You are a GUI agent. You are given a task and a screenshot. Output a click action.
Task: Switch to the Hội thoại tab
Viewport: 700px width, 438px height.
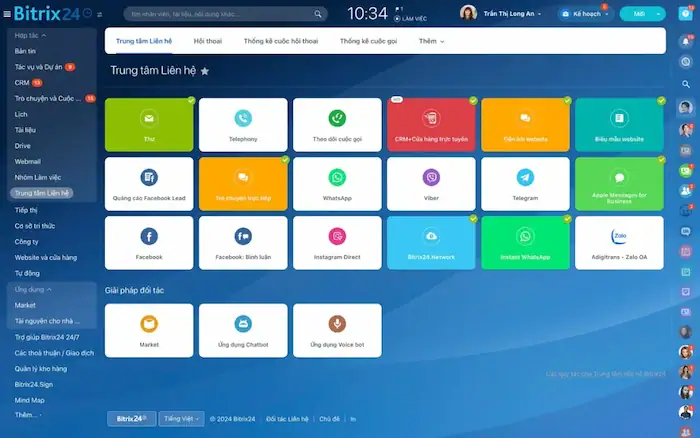click(208, 41)
